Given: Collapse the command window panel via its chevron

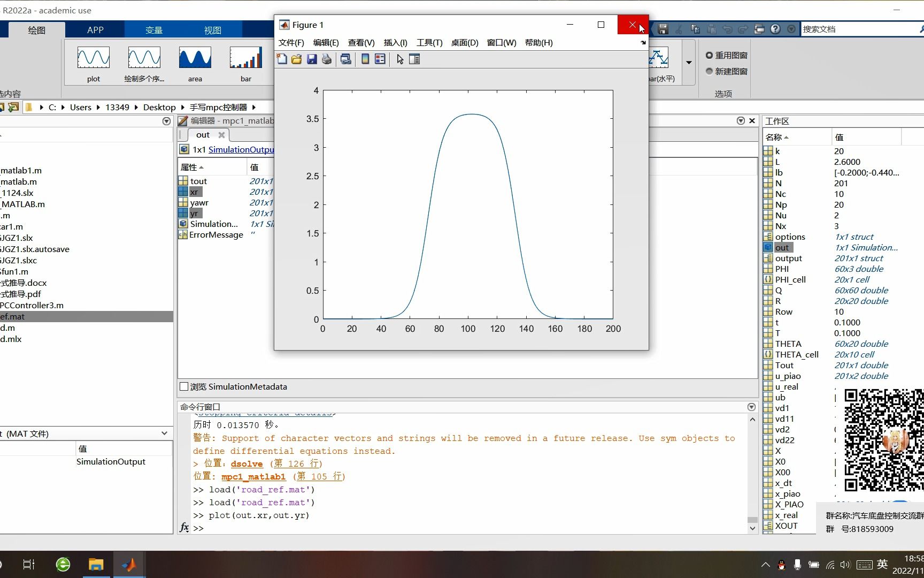Looking at the screenshot, I should (751, 407).
